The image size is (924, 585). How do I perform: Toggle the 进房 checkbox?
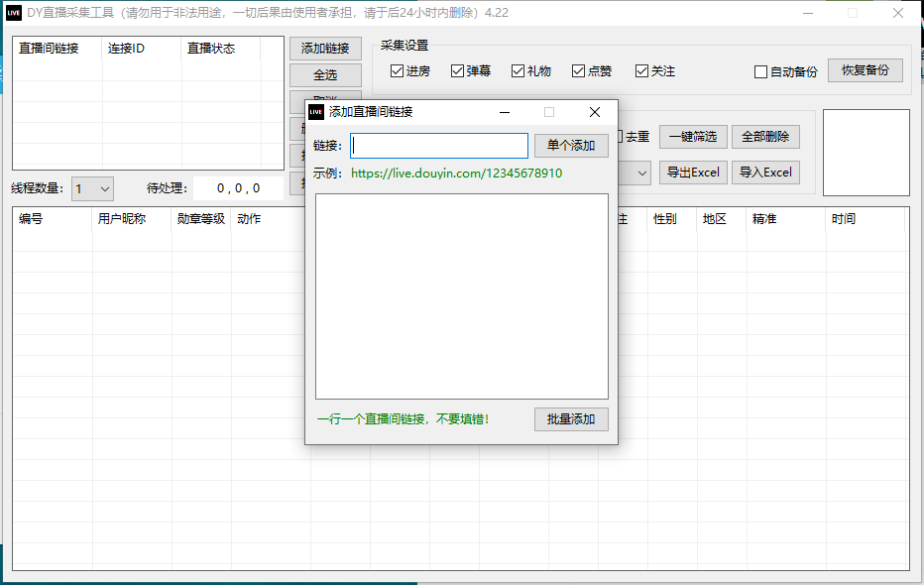pos(398,71)
